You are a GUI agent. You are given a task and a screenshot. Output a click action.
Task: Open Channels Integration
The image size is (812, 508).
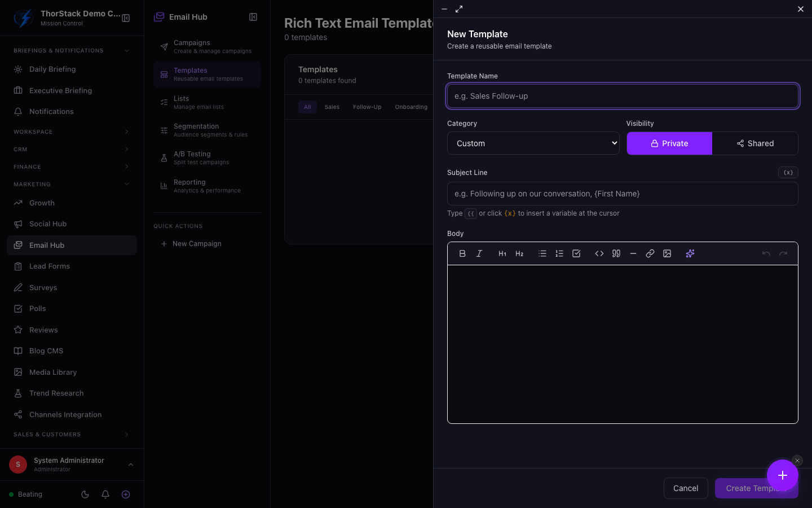tap(72, 415)
